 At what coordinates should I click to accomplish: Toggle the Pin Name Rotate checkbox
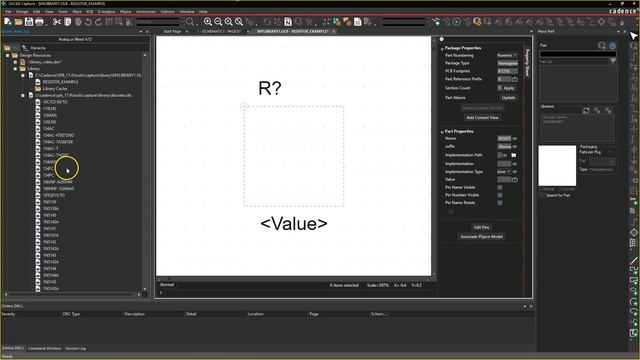(500, 203)
